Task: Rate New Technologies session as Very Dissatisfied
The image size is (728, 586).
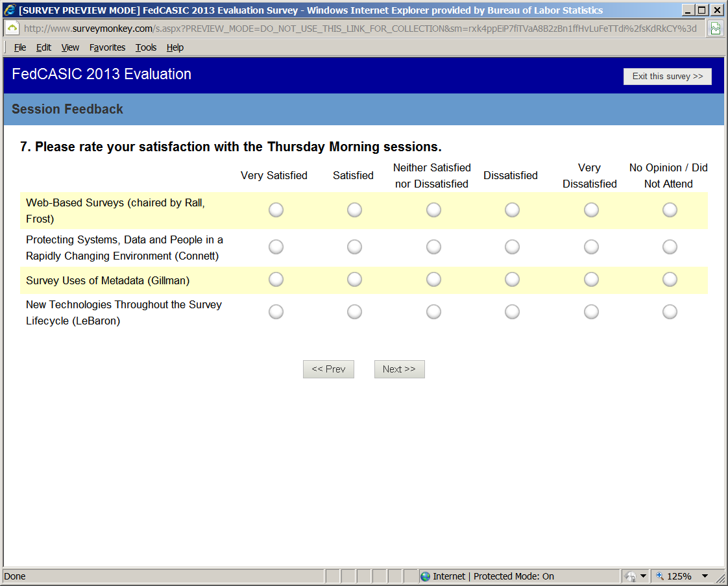Action: (591, 311)
